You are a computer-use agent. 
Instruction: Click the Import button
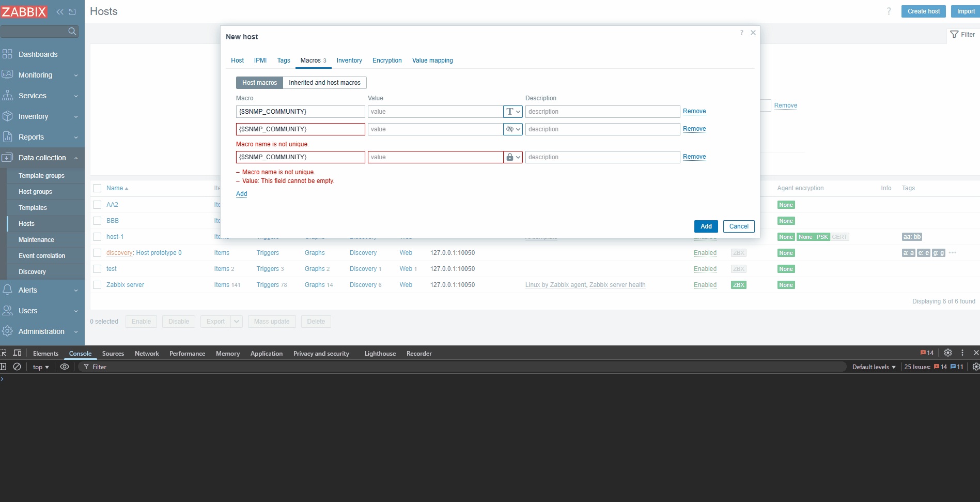(x=966, y=11)
